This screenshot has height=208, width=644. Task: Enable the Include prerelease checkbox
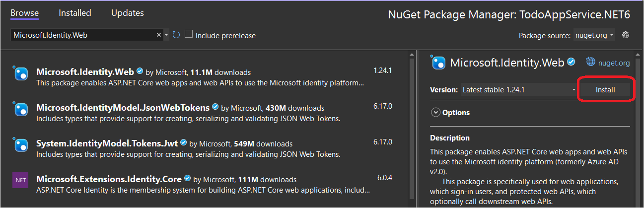(189, 34)
